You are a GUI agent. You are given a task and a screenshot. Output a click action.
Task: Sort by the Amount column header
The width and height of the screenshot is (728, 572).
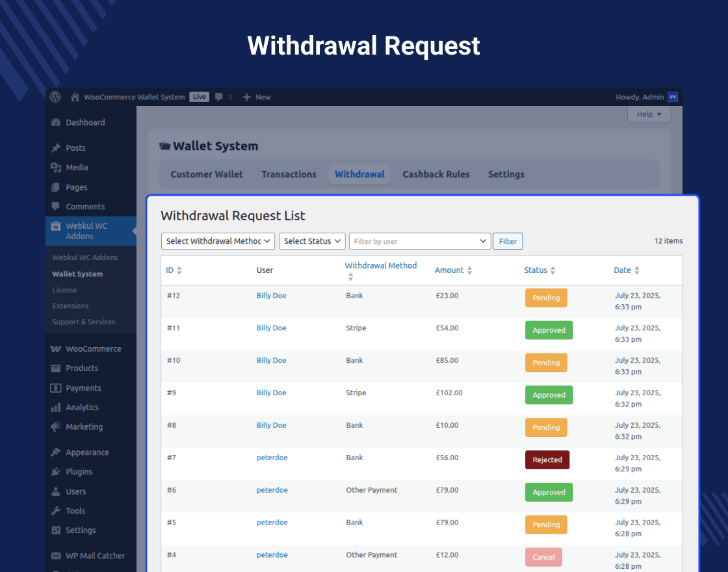453,270
